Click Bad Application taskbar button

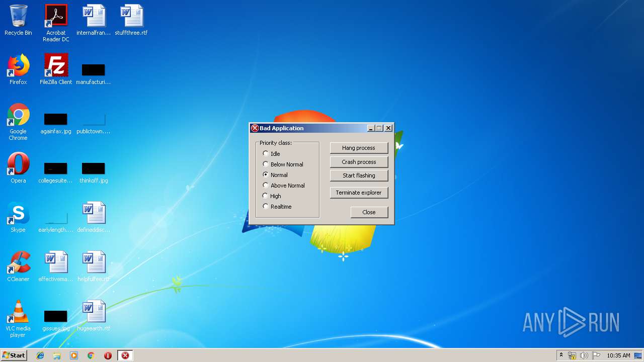tap(125, 355)
